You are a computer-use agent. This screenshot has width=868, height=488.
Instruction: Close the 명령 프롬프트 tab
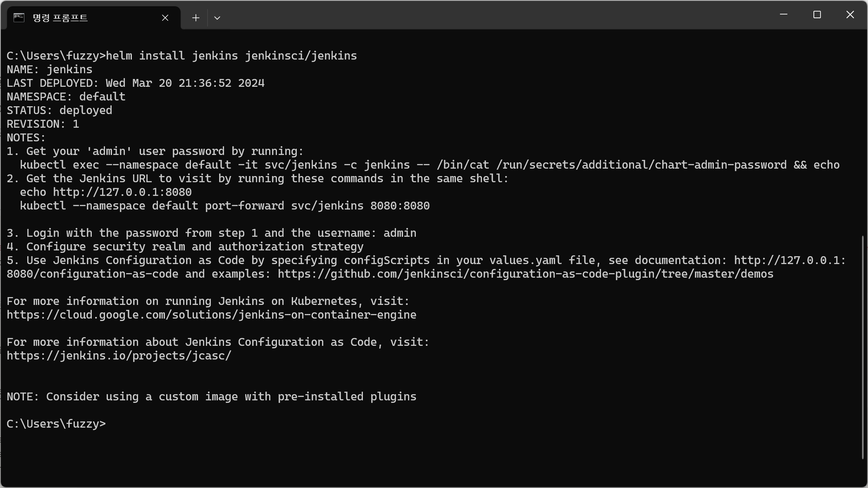pyautogui.click(x=165, y=18)
